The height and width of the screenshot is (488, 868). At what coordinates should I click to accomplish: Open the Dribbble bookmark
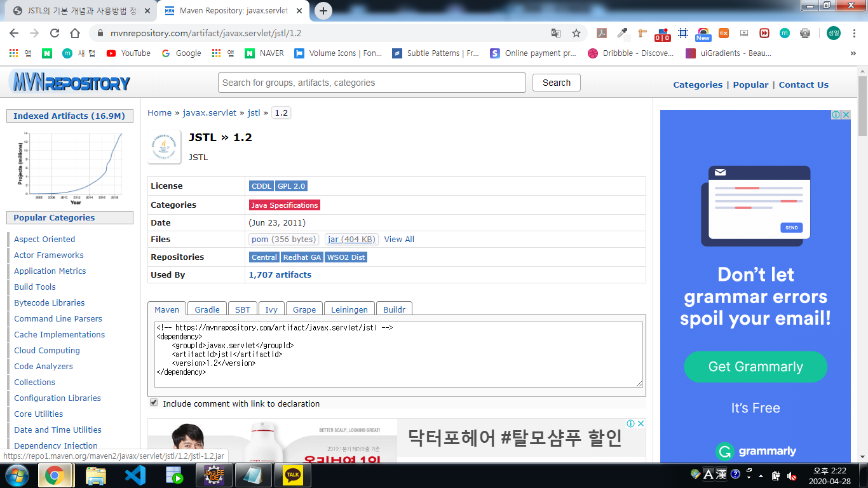pos(630,53)
